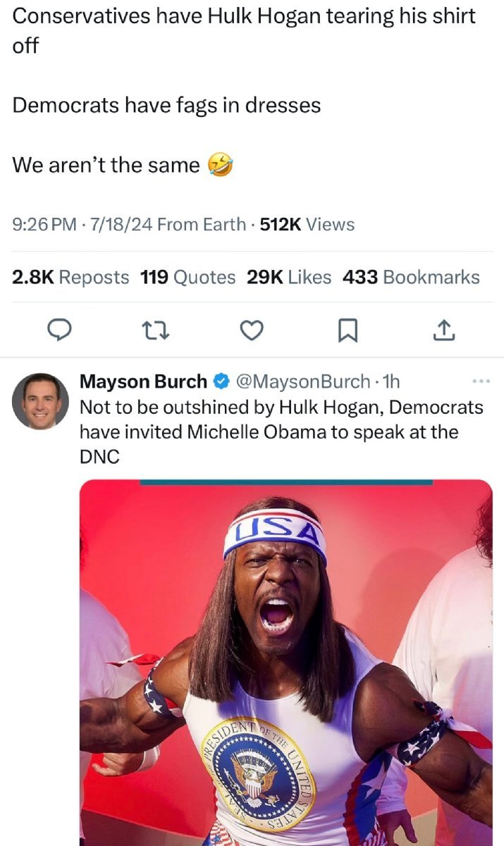Screen dimensions: 504x846
Task: Open the attached image in the reply
Action: tap(285, 663)
